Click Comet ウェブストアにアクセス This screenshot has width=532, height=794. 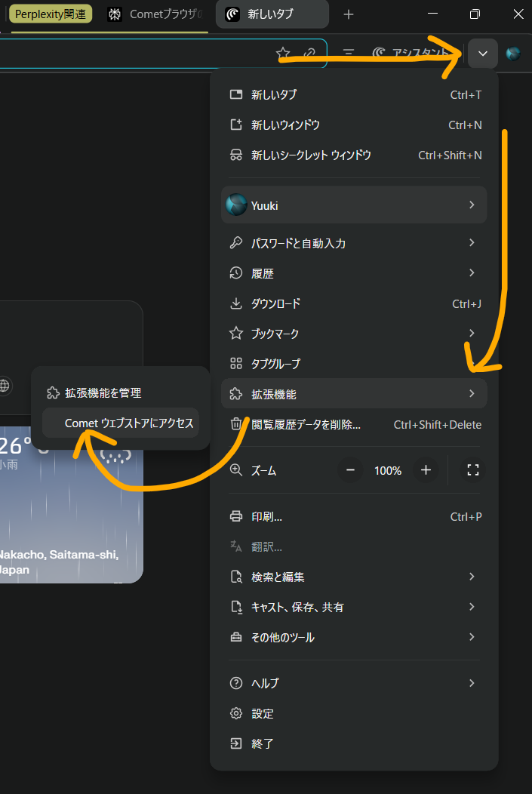coord(121,423)
